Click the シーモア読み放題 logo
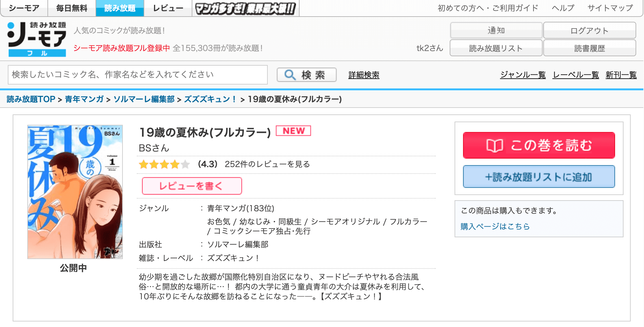This screenshot has width=644, height=327. coord(37,39)
